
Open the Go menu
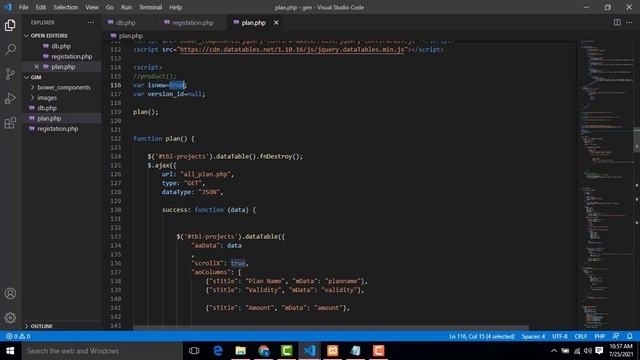(x=109, y=7)
